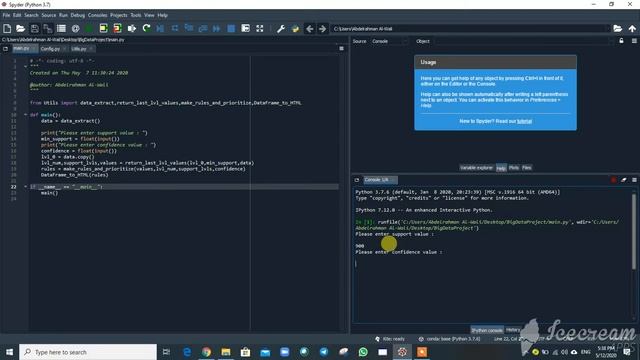Click the Object input field in Help

(523, 41)
